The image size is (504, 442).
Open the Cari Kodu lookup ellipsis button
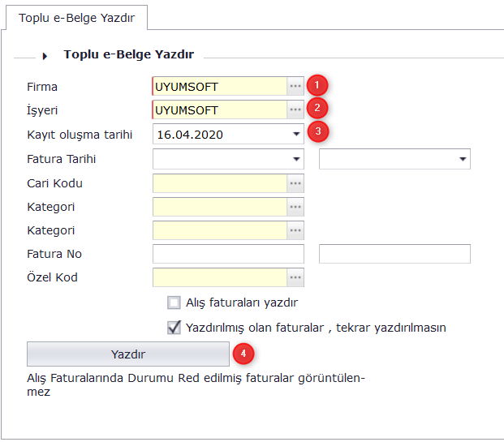click(x=295, y=183)
